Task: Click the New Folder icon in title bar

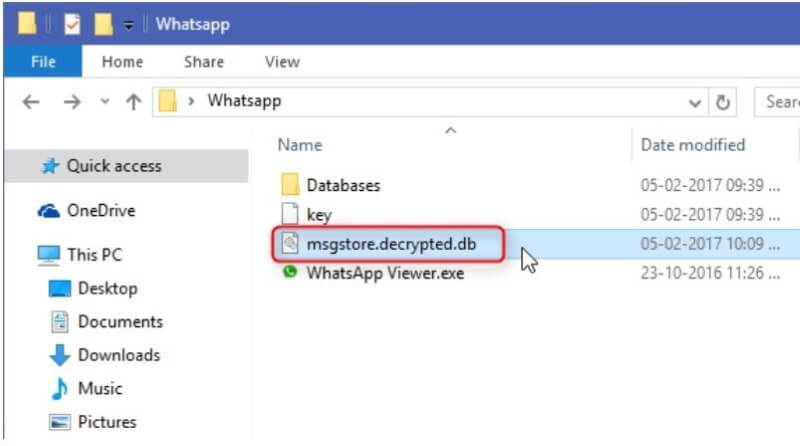Action: tap(102, 22)
